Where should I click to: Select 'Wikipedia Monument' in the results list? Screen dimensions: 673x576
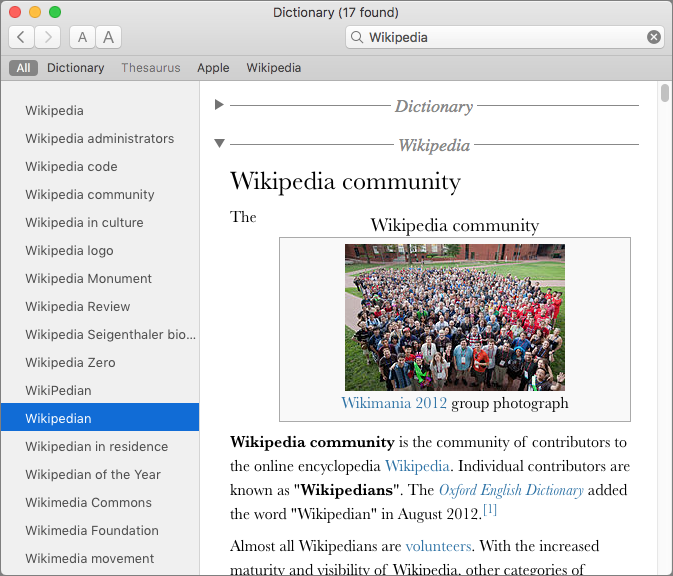pyautogui.click(x=100, y=279)
